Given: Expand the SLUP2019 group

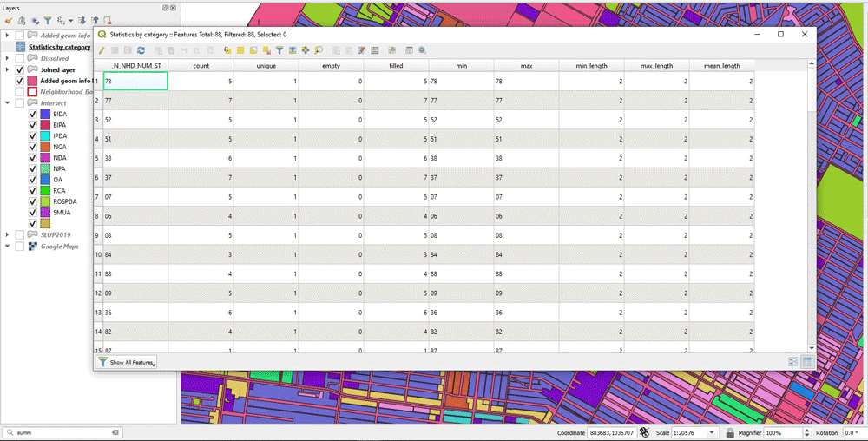Looking at the screenshot, I should tap(8, 234).
